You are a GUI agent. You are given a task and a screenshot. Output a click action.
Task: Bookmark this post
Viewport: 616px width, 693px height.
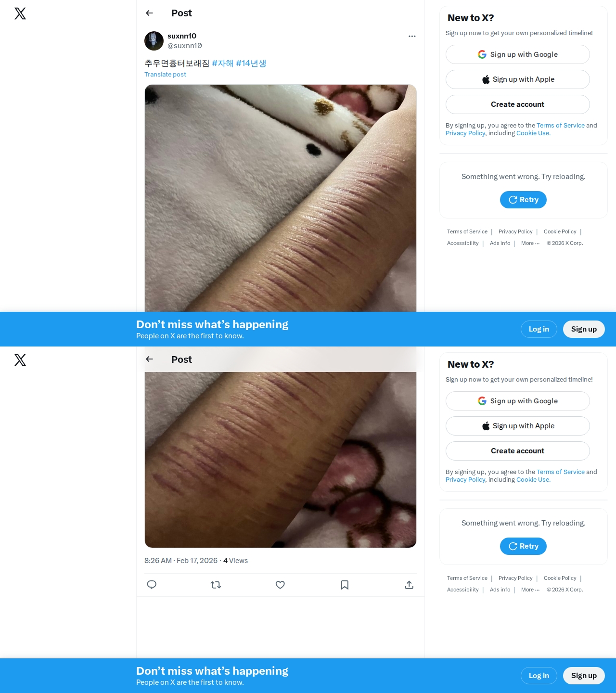point(345,585)
